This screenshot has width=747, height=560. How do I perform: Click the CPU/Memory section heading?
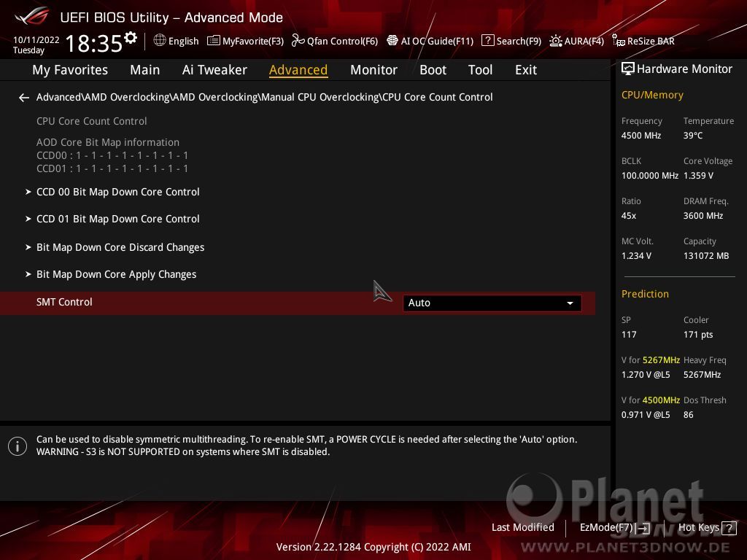click(652, 96)
